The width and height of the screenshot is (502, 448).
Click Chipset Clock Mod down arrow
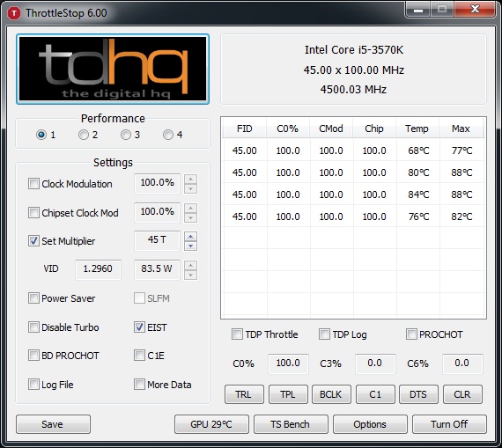pyautogui.click(x=191, y=217)
